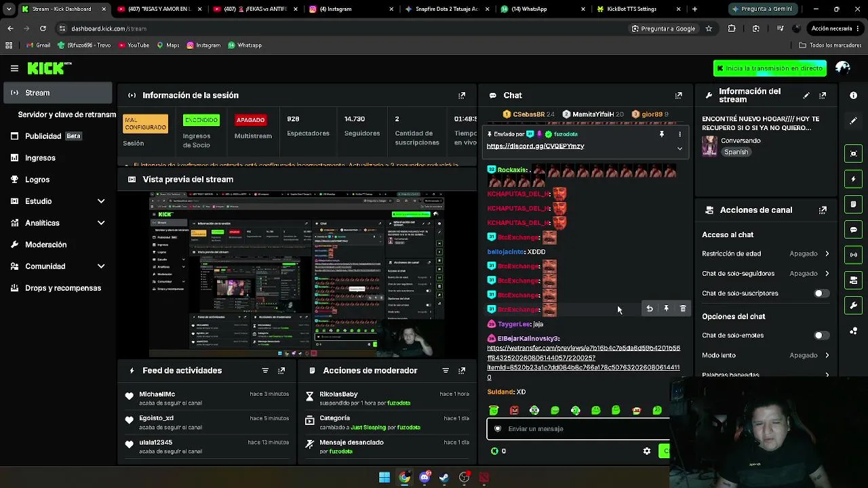868x488 pixels.
Task: Open Drops y recompensas in the sidebar
Action: coord(58,288)
